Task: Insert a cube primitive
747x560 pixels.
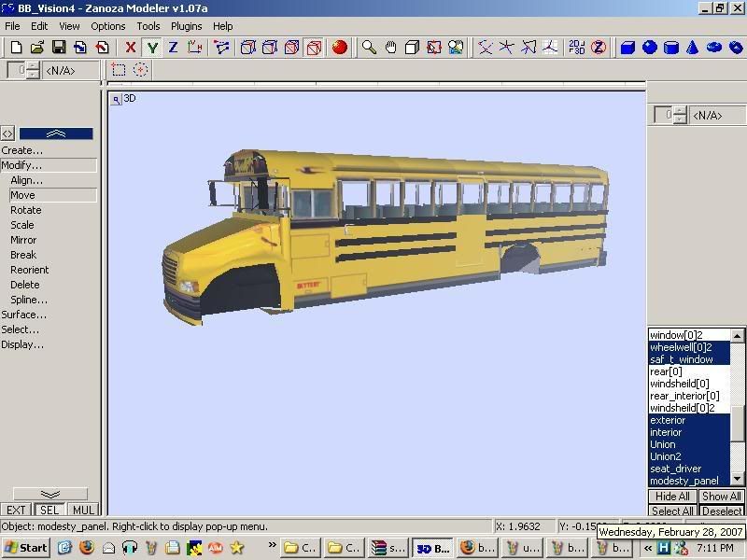Action: (628, 48)
